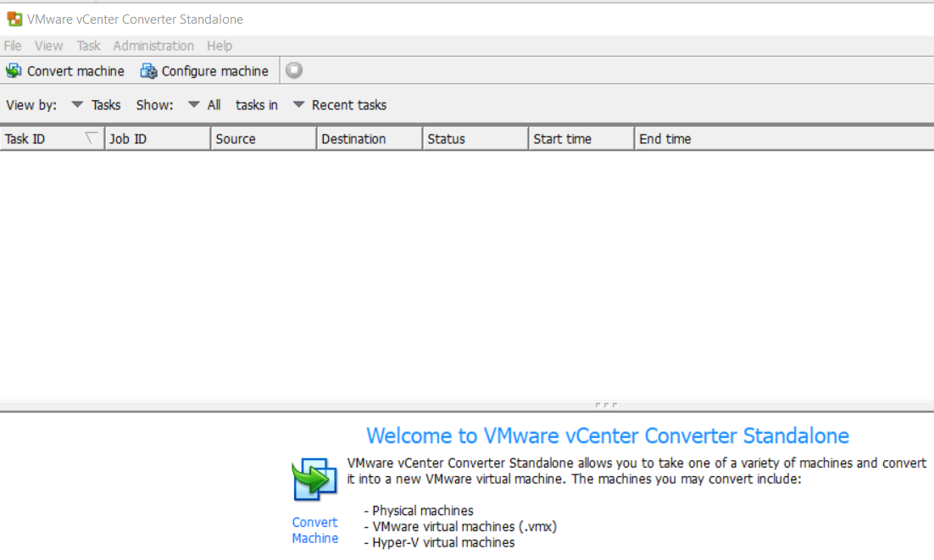The image size is (934, 560).
Task: Click the 'Welcome to VMware vCenter Converter Standalone' heading
Action: (x=608, y=435)
